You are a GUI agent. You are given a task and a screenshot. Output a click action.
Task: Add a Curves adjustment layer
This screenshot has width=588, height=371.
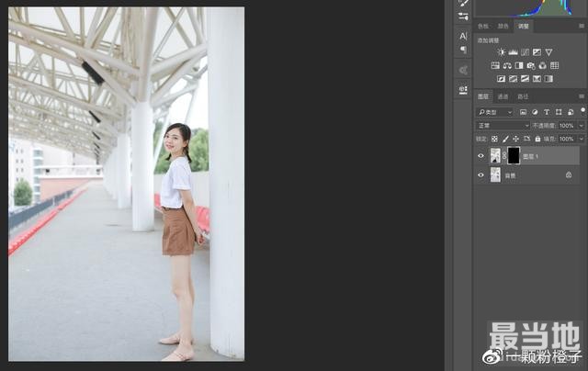pyautogui.click(x=525, y=52)
